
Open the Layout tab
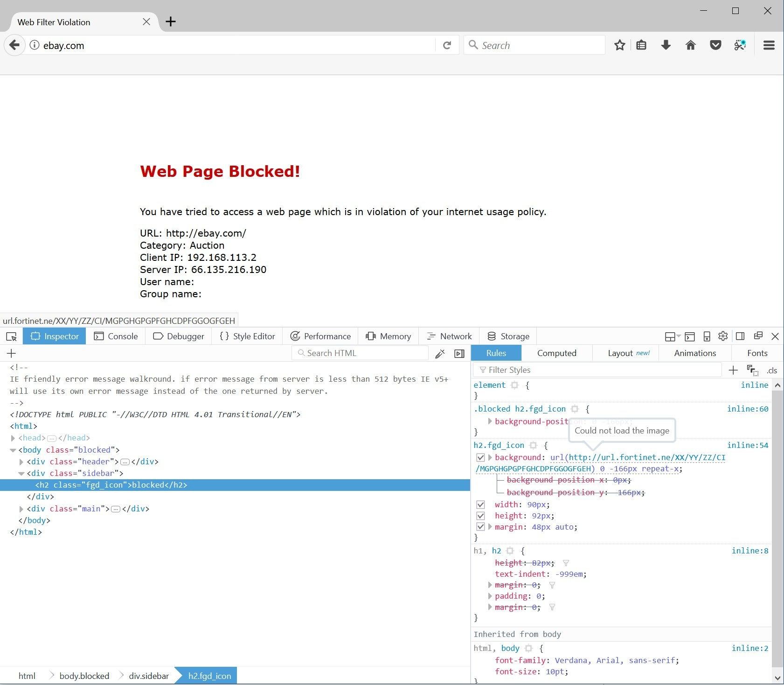click(x=625, y=353)
